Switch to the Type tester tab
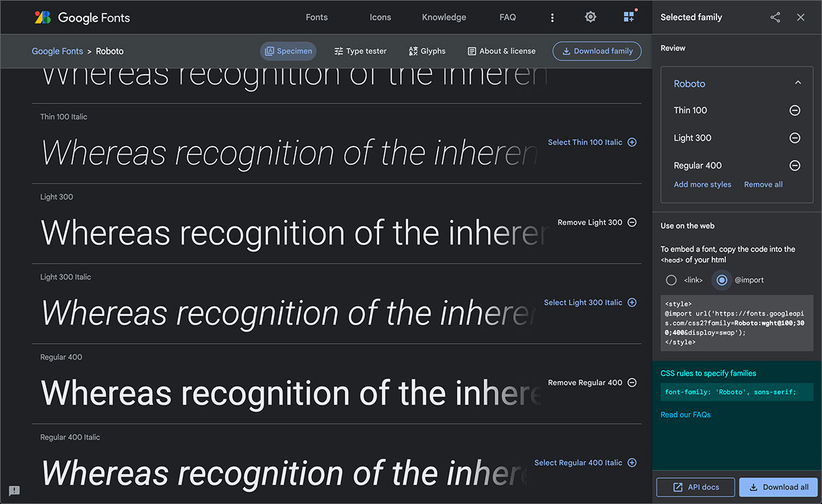The image size is (822, 504). [x=360, y=51]
